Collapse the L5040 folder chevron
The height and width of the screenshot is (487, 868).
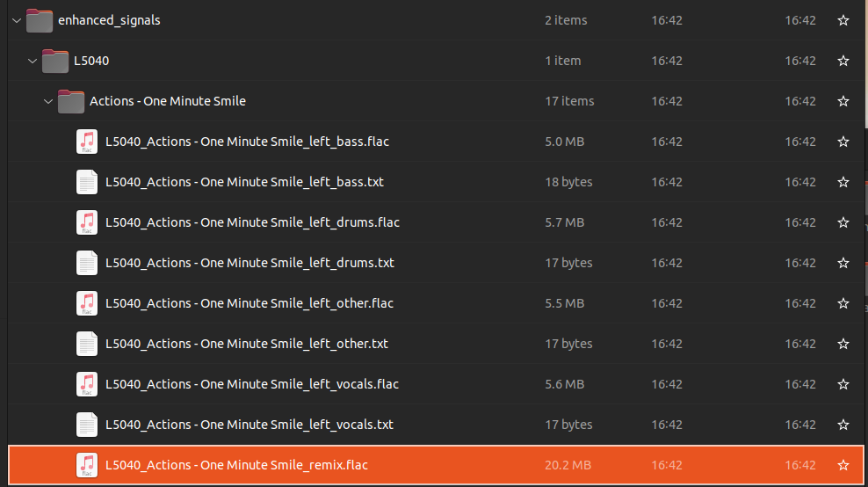click(x=33, y=61)
